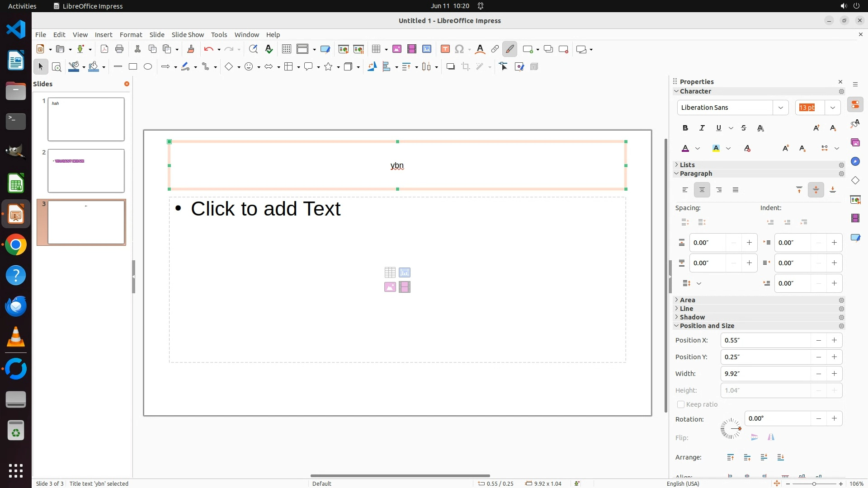
Task: Collapse the Paragraph section
Action: pyautogui.click(x=696, y=174)
